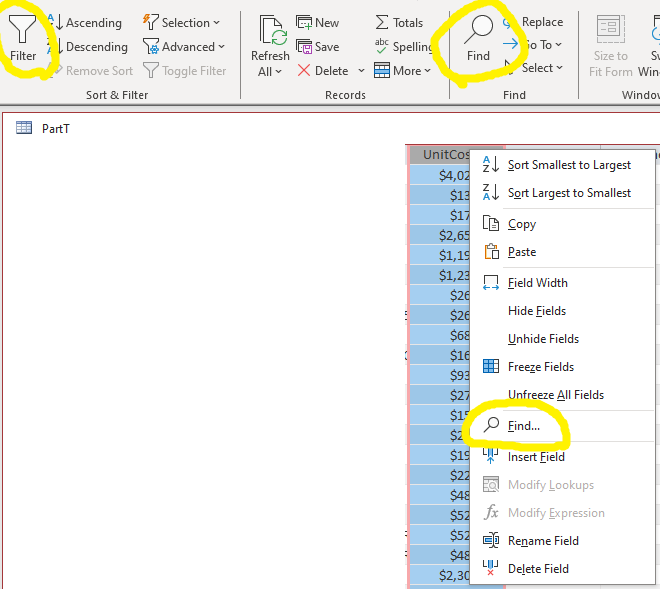Viewport: 660px width, 589px height.
Task: Select Hide Fields in context menu
Action: click(536, 311)
